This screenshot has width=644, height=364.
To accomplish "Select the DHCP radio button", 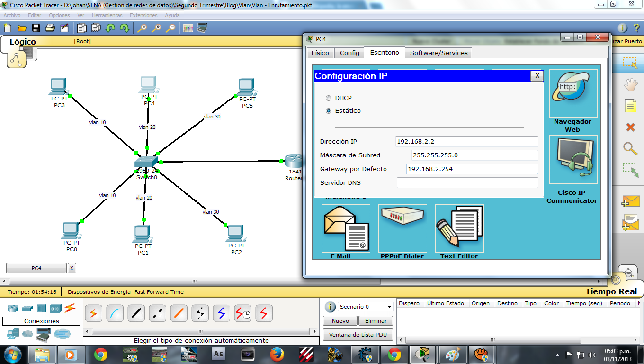I will pos(329,98).
